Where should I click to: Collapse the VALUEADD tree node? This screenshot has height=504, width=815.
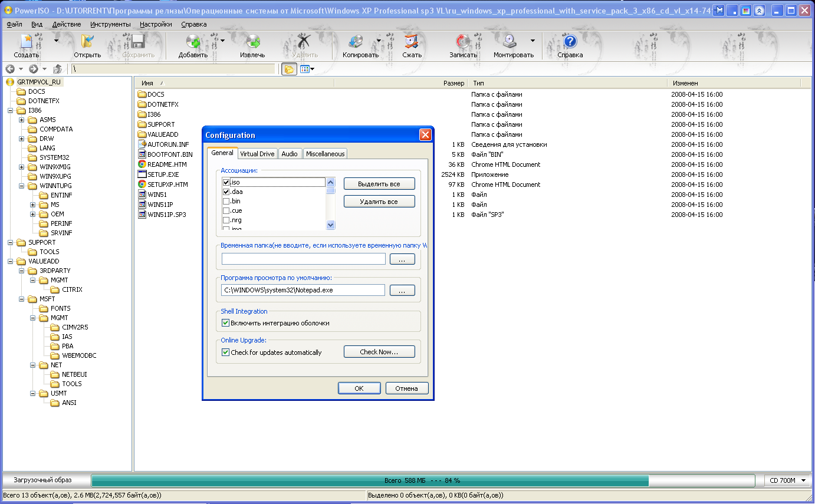(x=10, y=261)
